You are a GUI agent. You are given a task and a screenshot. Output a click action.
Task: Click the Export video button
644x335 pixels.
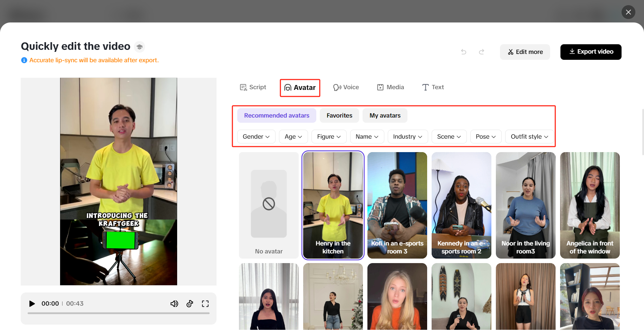(x=590, y=52)
